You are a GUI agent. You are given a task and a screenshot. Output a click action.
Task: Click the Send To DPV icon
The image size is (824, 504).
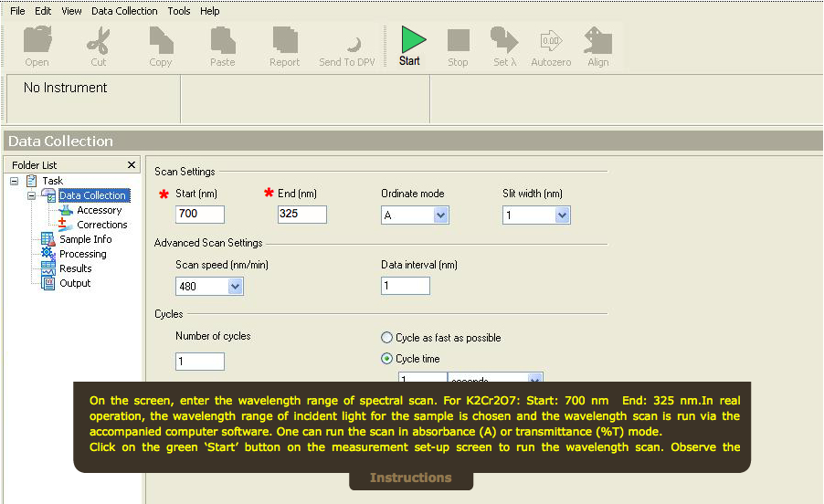click(347, 45)
